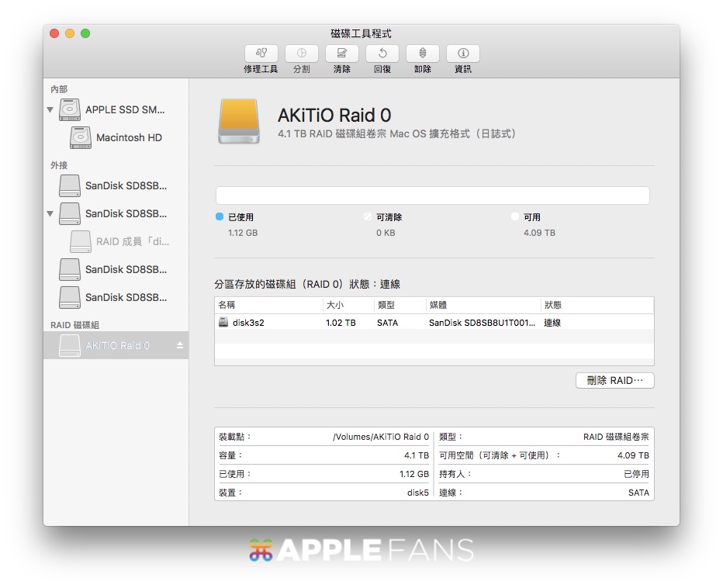Click the Erase (清除) toolbar icon
Viewport: 723px width, 588px height.
pyautogui.click(x=341, y=54)
